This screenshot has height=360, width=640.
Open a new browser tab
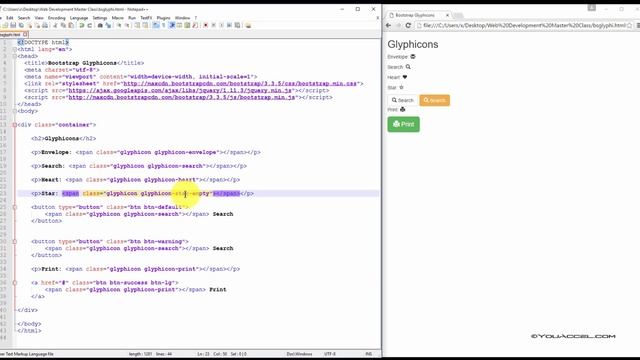[458, 16]
